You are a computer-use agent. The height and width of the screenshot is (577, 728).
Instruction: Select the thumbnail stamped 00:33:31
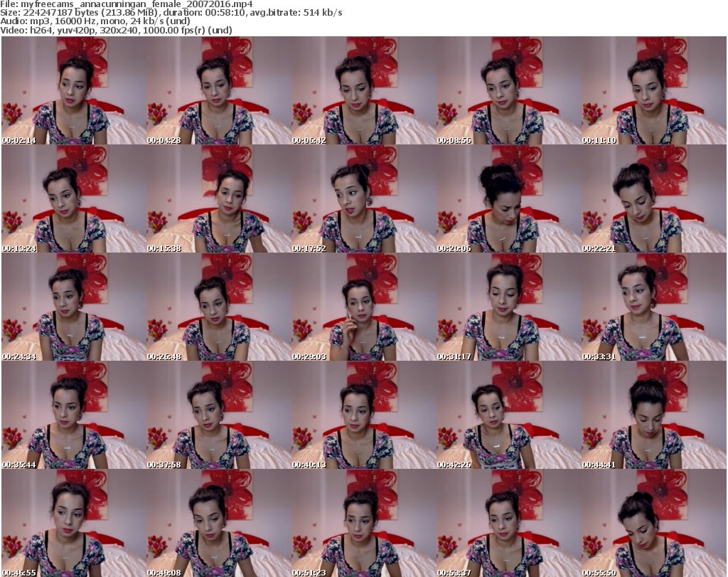coord(654,307)
